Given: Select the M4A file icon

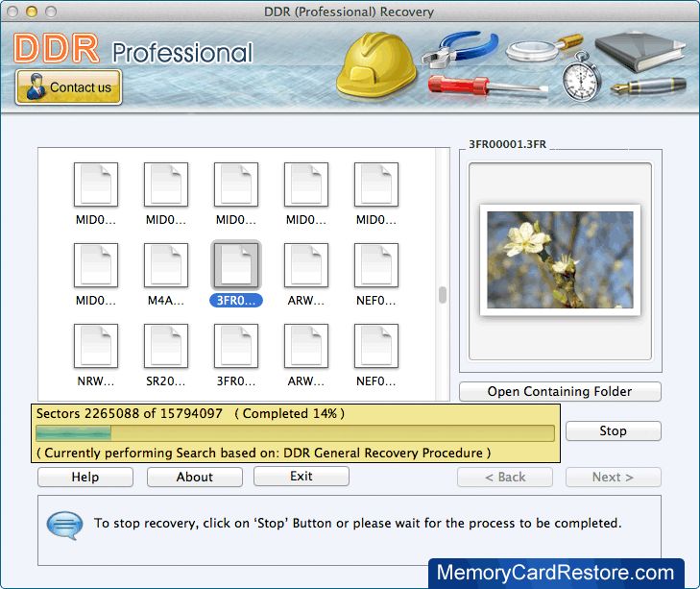Looking at the screenshot, I should click(x=166, y=265).
